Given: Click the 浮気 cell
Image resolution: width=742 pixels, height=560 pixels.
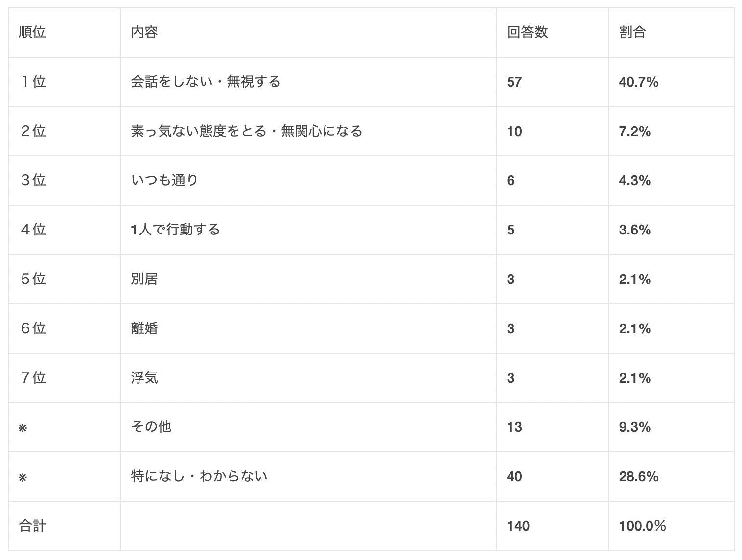Looking at the screenshot, I should point(144,377).
